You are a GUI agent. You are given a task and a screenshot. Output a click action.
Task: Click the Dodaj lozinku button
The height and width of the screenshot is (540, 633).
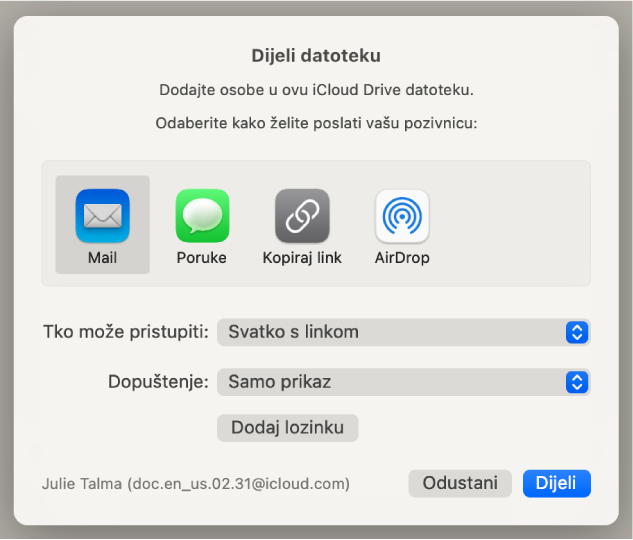pyautogui.click(x=287, y=428)
